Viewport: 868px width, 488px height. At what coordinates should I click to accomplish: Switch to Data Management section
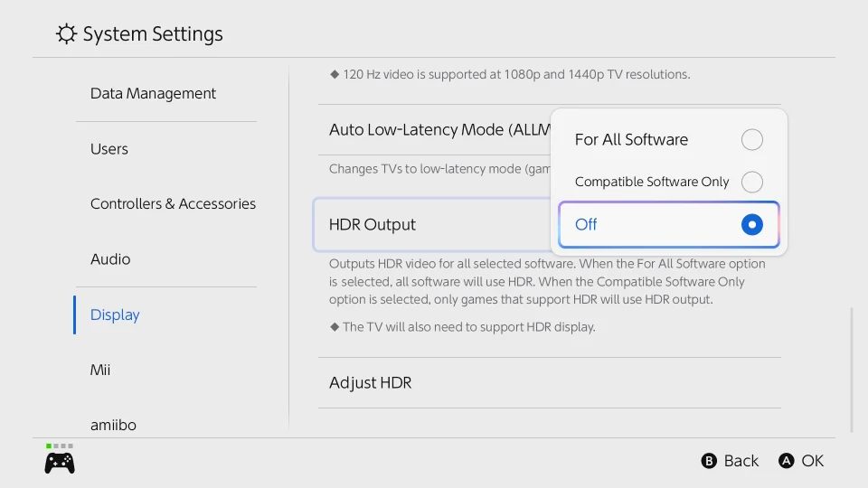[x=154, y=94]
